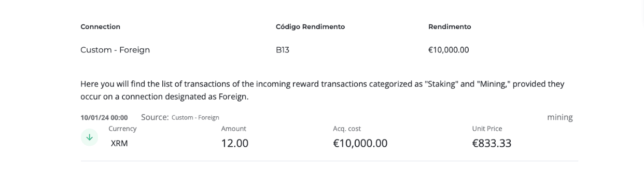The height and width of the screenshot is (194, 644).
Task: Click the Custom - Foreign connection value
Action: pyautogui.click(x=115, y=50)
